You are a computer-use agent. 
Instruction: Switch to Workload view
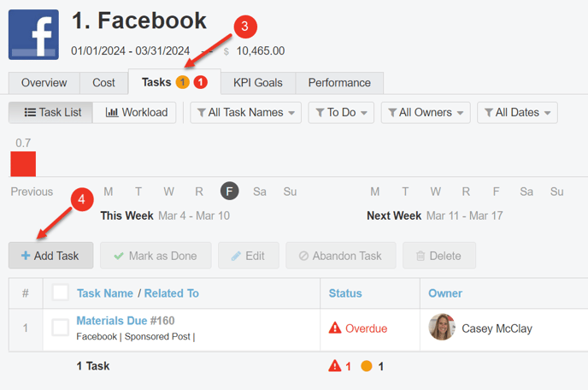[x=134, y=113]
